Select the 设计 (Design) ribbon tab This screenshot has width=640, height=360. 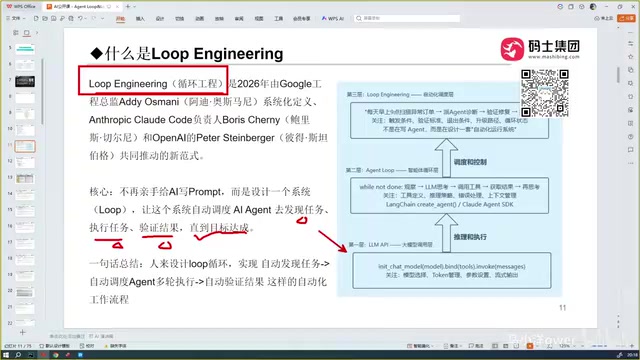[160, 19]
